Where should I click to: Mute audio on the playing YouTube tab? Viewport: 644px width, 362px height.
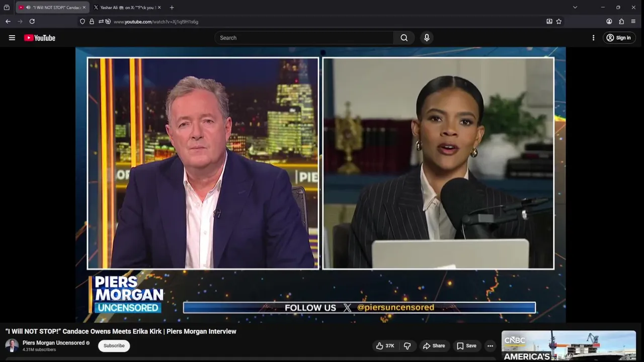tap(28, 8)
